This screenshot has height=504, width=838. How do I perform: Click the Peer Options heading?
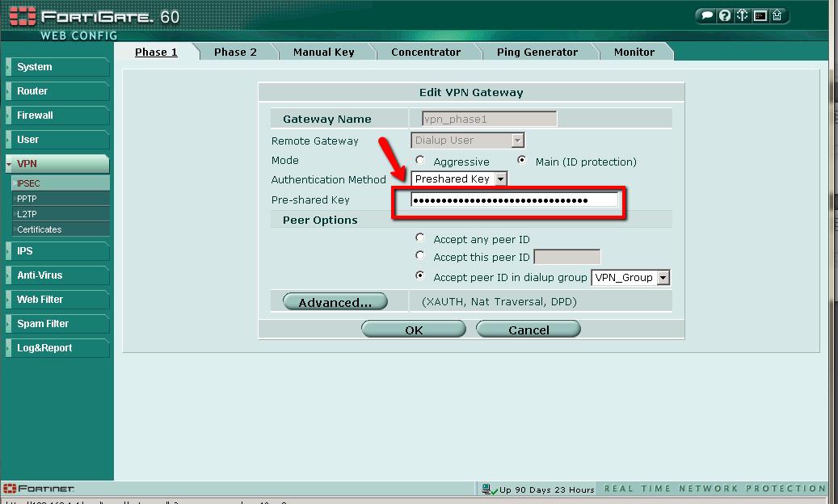(320, 220)
